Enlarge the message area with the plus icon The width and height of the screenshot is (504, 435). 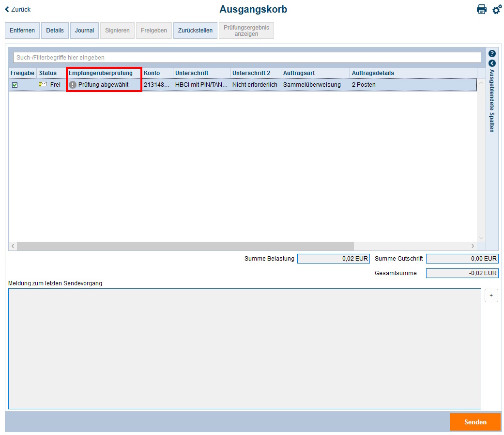[491, 295]
